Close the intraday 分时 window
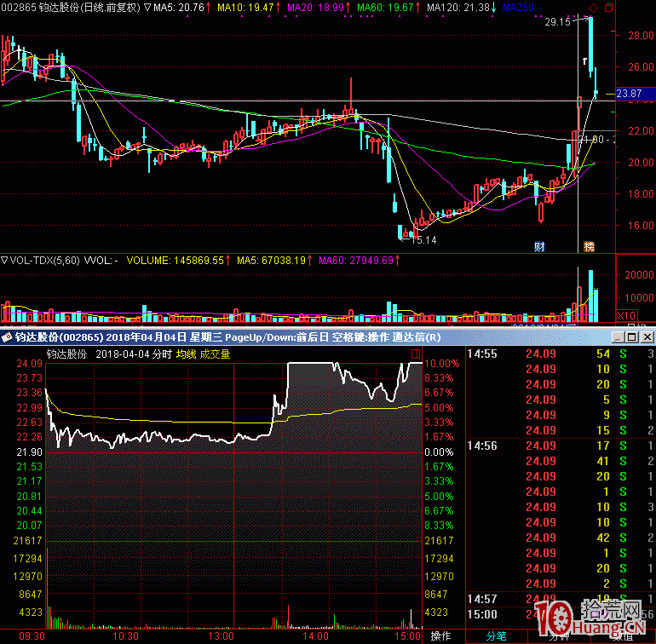The height and width of the screenshot is (644, 656). coord(647,336)
